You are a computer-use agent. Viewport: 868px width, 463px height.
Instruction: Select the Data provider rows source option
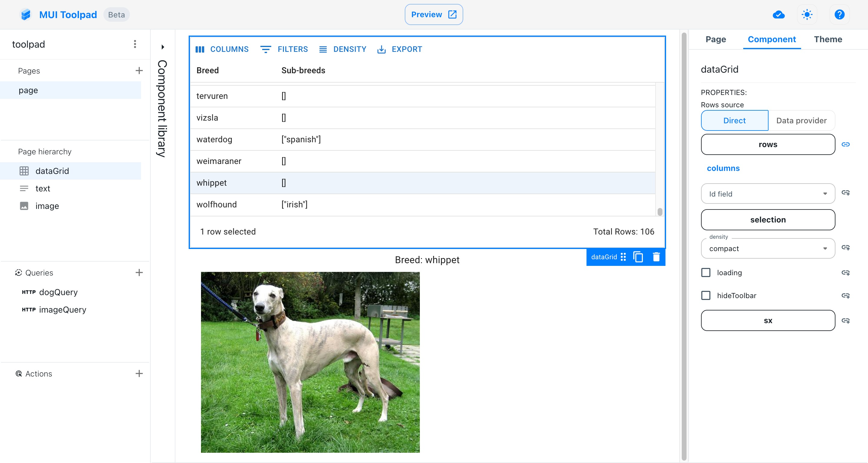[801, 120]
